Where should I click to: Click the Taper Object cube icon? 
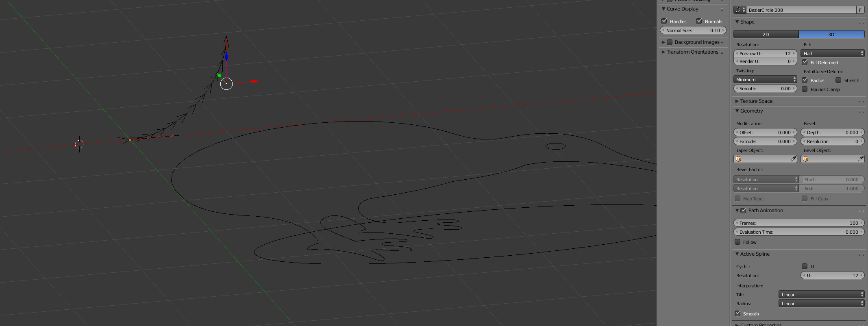(739, 159)
